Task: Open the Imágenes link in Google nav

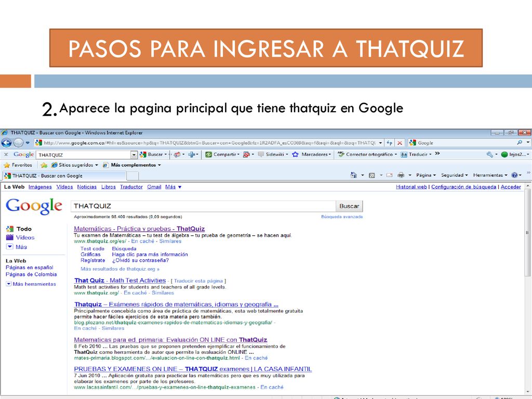Action: pos(40,187)
